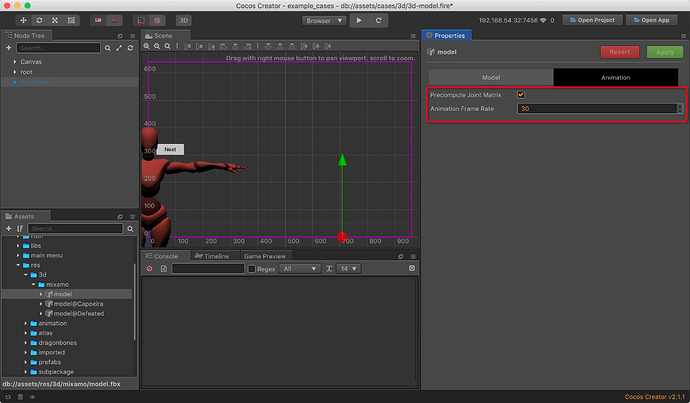Switch to the Model tab in Properties
This screenshot has height=403, width=690.
(x=491, y=76)
